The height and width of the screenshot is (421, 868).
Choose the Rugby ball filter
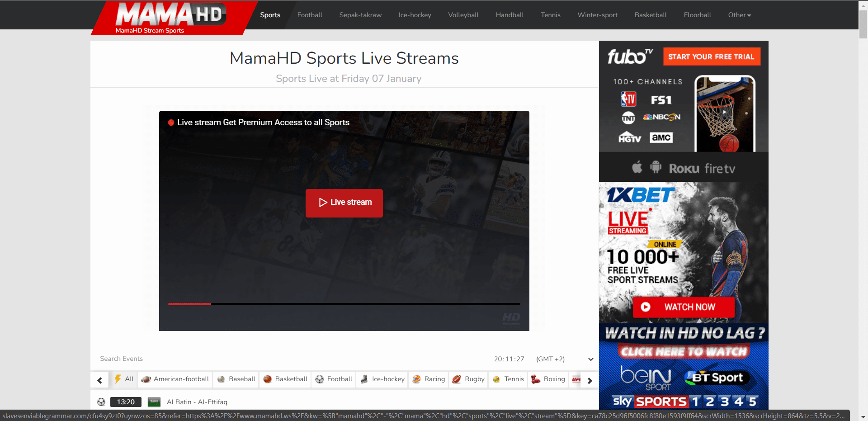point(457,379)
